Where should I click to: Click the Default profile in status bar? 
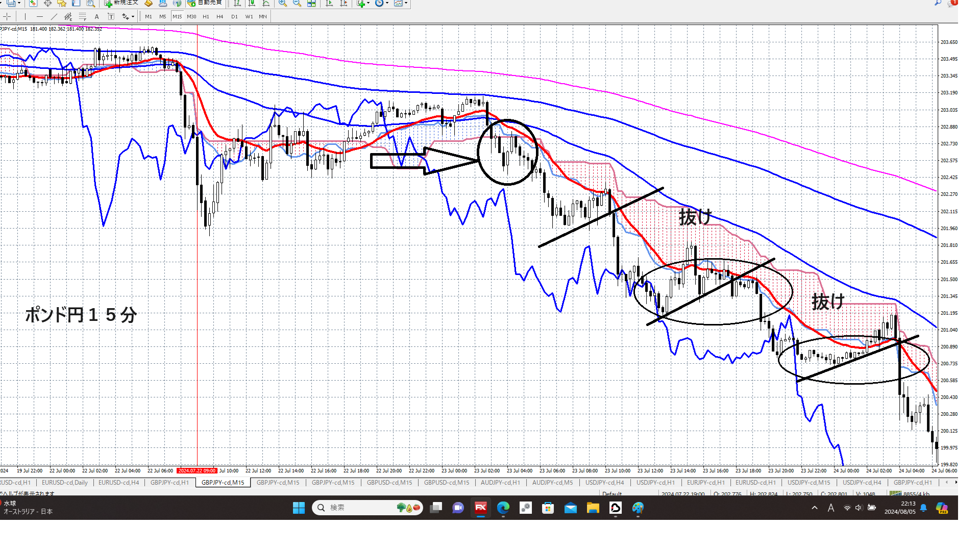coord(611,494)
